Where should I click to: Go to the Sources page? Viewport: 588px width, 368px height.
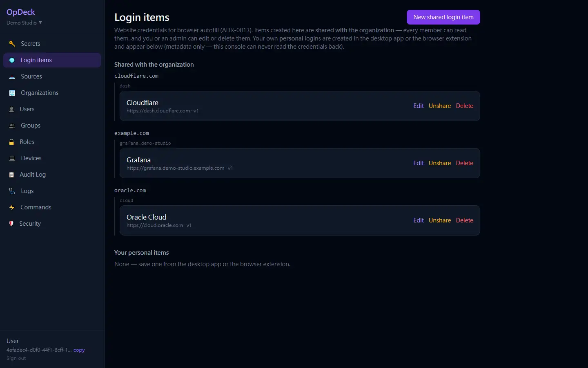click(x=52, y=76)
